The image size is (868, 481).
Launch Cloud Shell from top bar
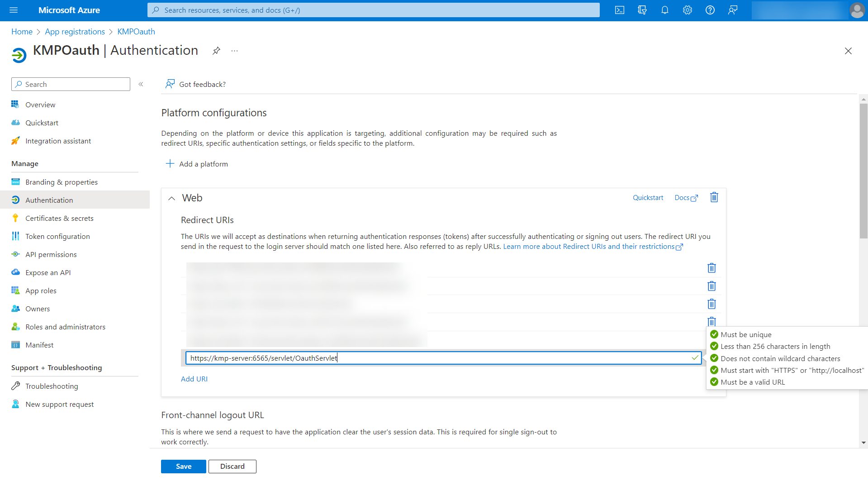[620, 10]
